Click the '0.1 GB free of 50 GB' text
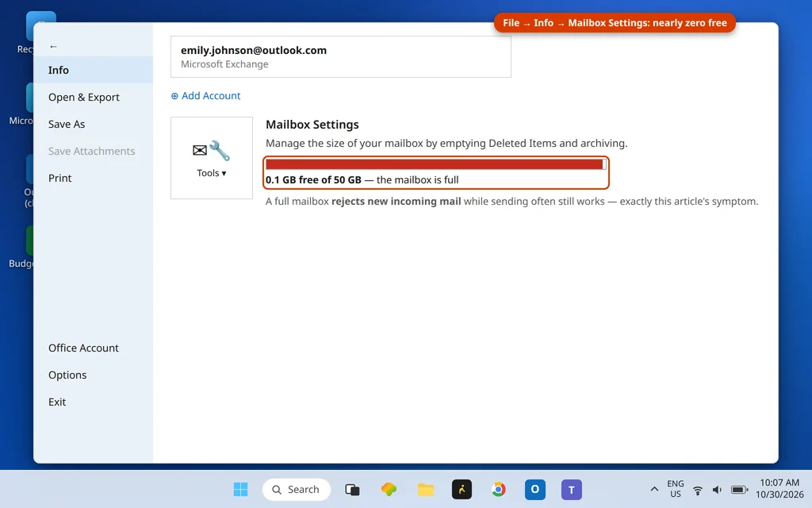Screen dimensions: 812x508 313,180
